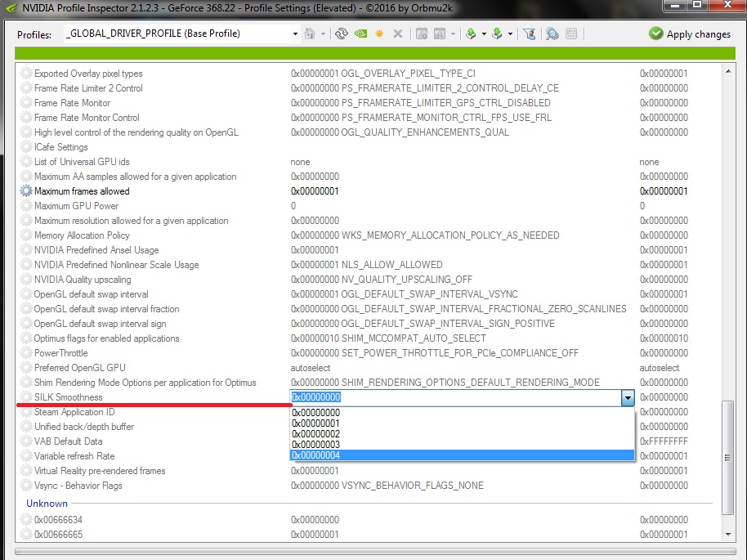The height and width of the screenshot is (560, 747).
Task: Click gear icon beside Frame Rate Monitor
Action: [25, 103]
